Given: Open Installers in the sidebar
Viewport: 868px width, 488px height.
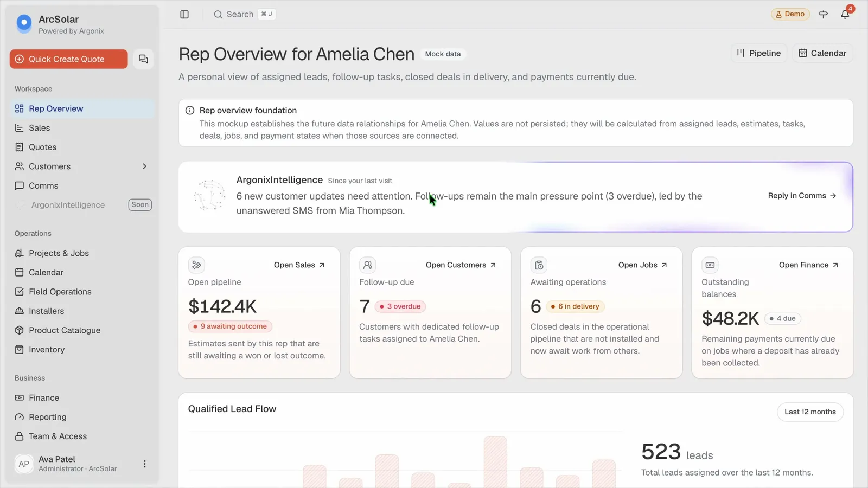Looking at the screenshot, I should (82, 311).
